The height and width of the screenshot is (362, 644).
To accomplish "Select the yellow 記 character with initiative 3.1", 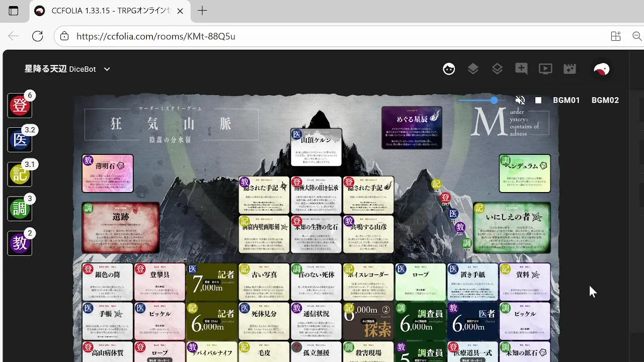I will coord(20,174).
